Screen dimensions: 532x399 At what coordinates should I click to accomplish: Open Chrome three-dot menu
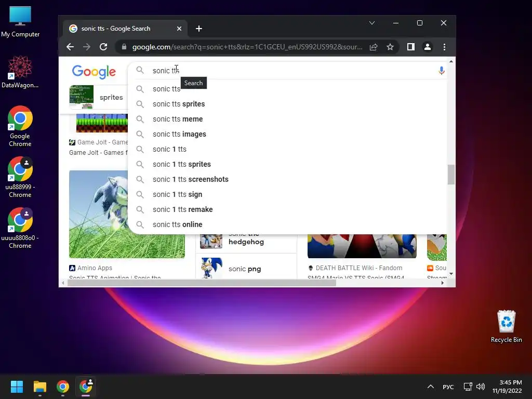[x=445, y=47]
